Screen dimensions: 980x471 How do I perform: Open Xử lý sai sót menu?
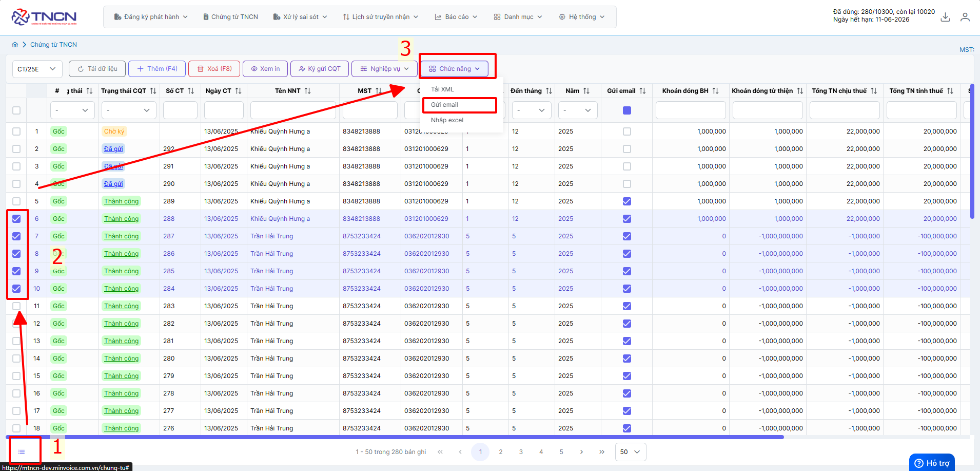(x=300, y=17)
